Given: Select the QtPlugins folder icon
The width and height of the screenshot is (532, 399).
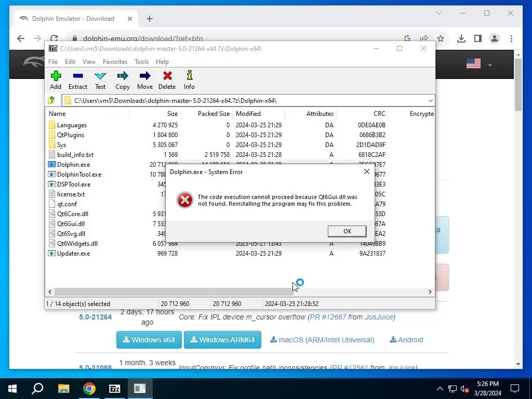Looking at the screenshot, I should tap(51, 135).
